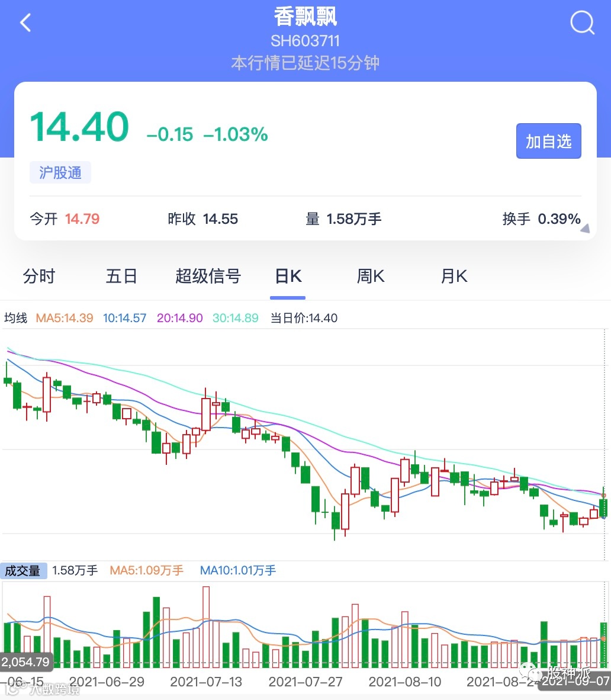
Task: Tap the 2021-06-29 date axis label
Action: click(107, 682)
